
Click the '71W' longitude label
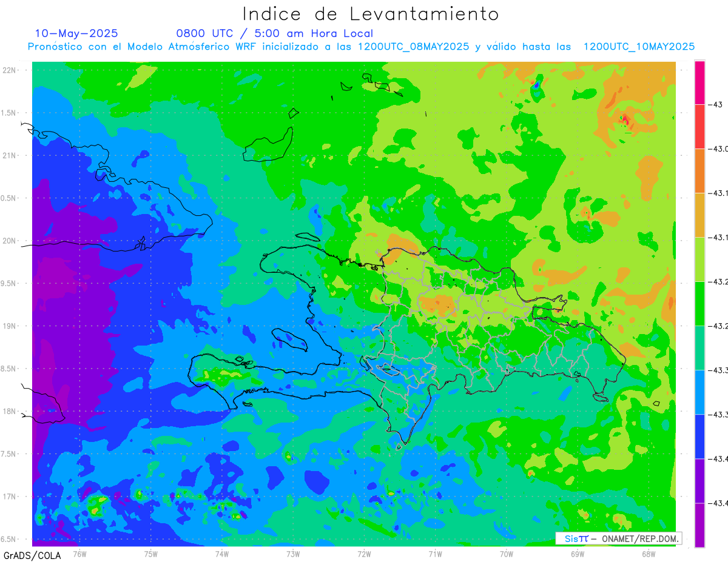pos(435,554)
